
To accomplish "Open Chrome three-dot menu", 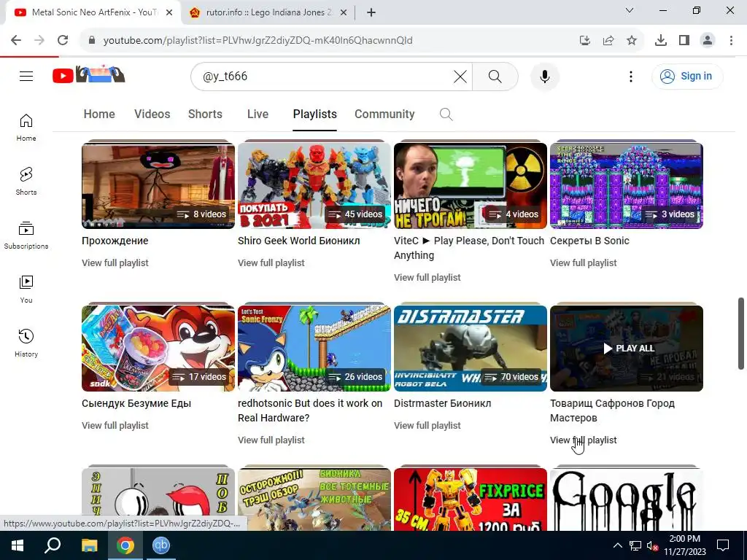I will 731,41.
